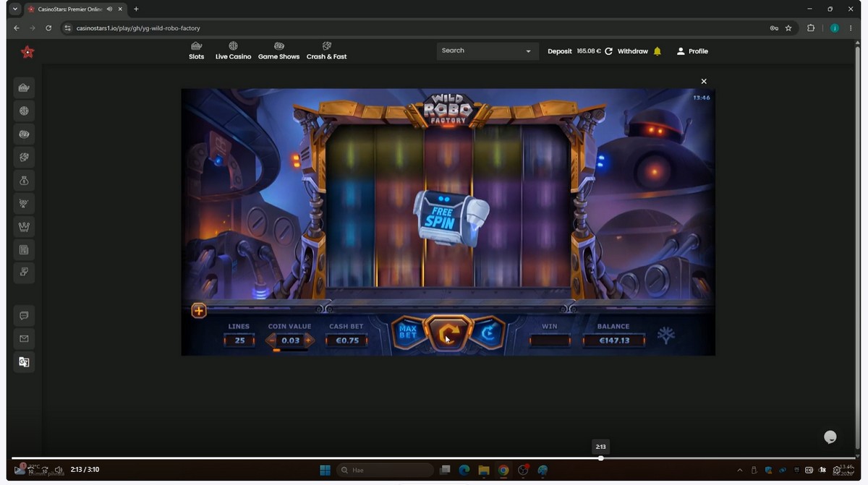
Task: Select the CasinoStars browser tab
Action: click(75, 9)
